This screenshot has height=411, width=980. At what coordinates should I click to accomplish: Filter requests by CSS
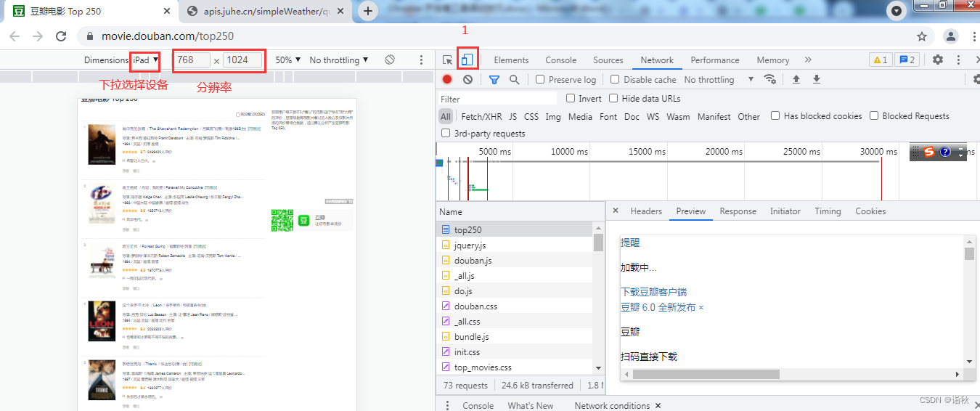[x=531, y=116]
